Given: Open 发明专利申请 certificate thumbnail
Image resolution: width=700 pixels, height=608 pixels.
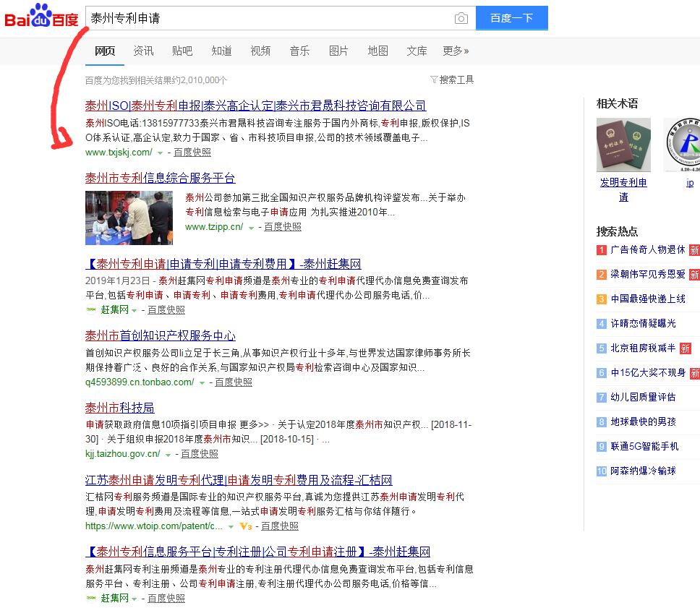Looking at the screenshot, I should click(x=623, y=145).
